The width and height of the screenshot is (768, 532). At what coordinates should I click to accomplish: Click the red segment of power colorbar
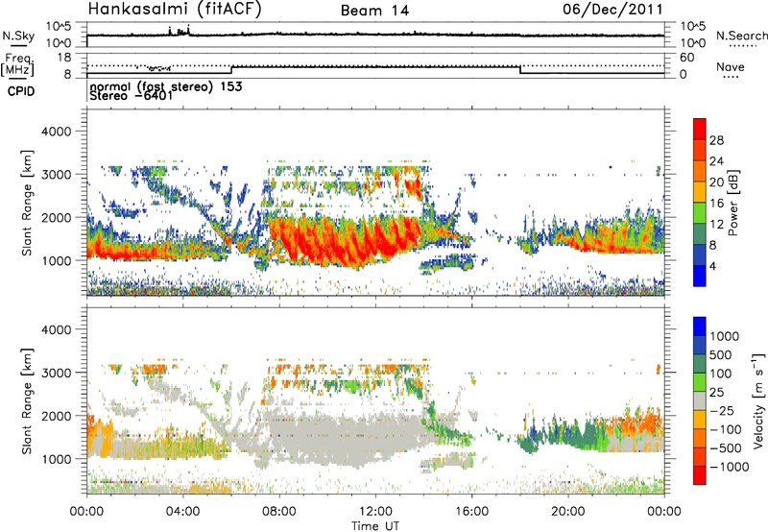(x=700, y=129)
